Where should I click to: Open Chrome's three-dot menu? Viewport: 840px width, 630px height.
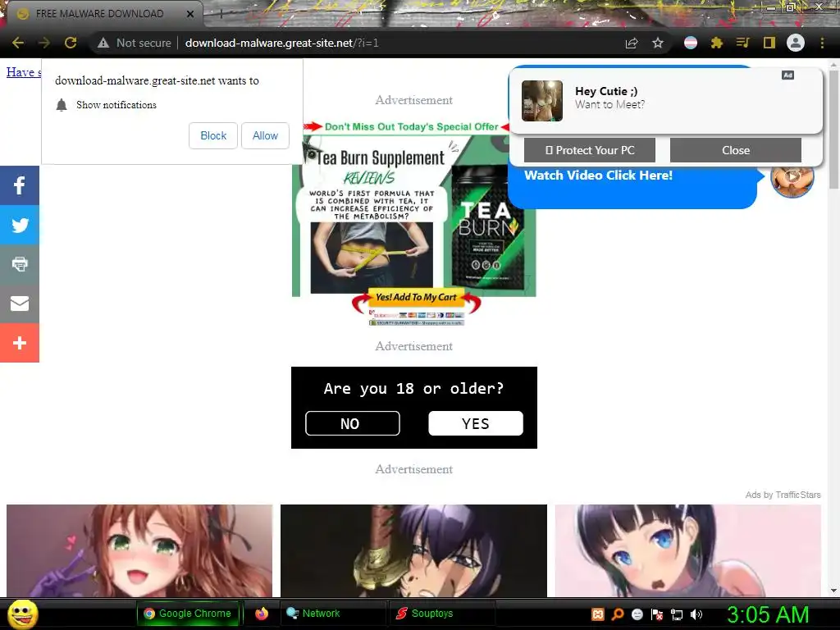(x=822, y=43)
